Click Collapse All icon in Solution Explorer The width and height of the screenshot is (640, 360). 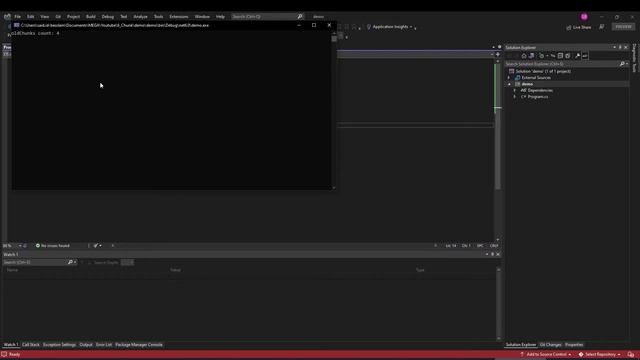(x=560, y=56)
